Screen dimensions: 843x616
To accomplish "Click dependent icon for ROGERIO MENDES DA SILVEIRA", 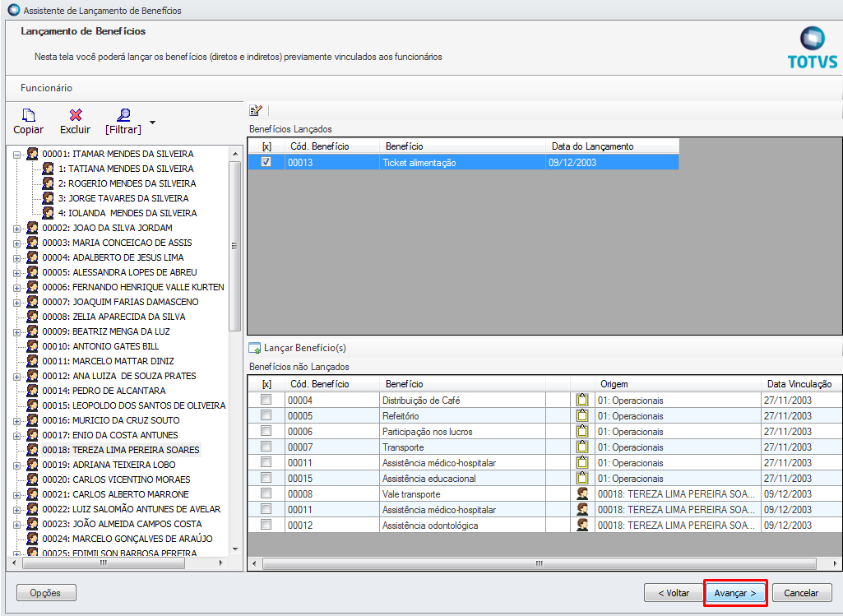I will pyautogui.click(x=48, y=183).
